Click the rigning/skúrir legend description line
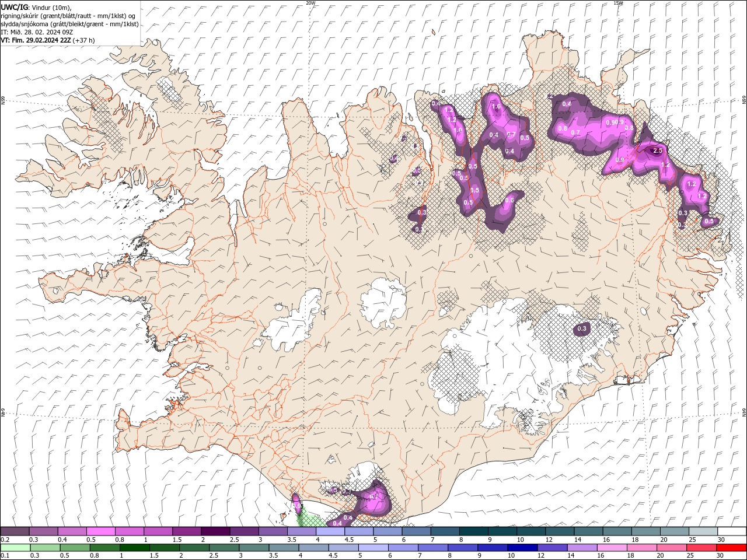Image resolution: width=747 pixels, height=560 pixels. (x=68, y=16)
